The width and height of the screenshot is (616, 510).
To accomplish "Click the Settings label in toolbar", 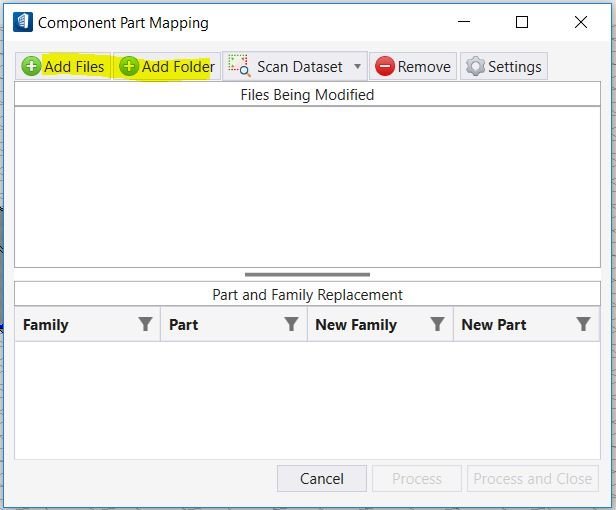I will [x=515, y=67].
